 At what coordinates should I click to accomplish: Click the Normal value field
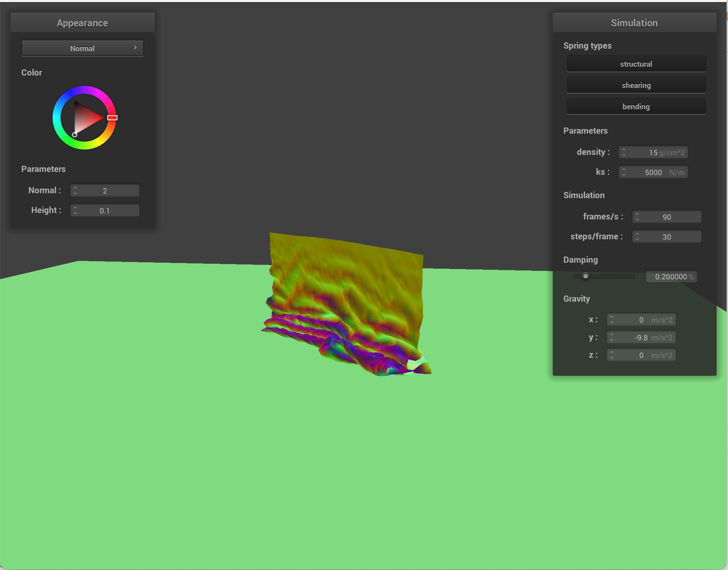105,191
